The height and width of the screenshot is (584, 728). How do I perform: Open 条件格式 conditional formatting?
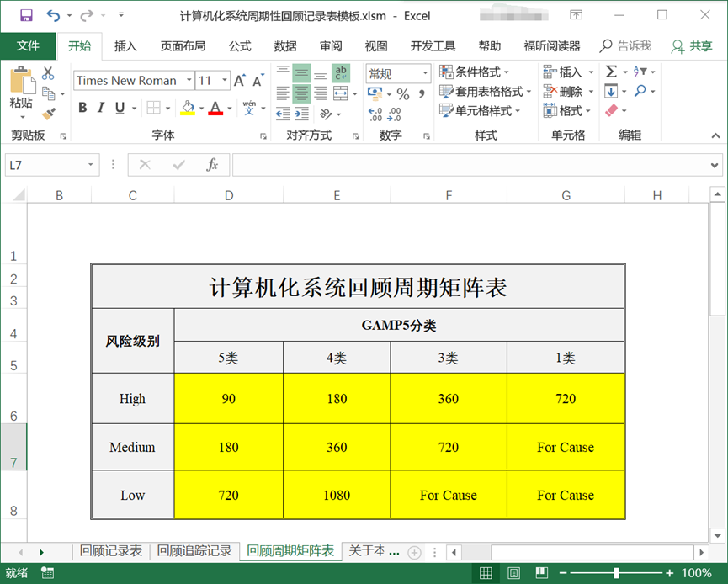(x=476, y=72)
